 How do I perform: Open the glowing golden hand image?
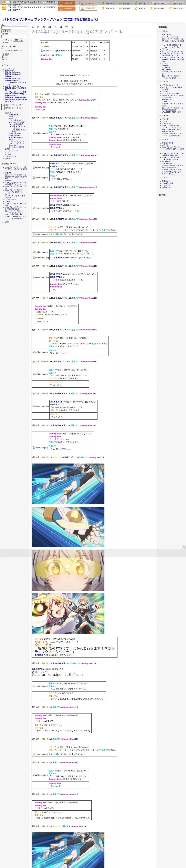click(68, 527)
